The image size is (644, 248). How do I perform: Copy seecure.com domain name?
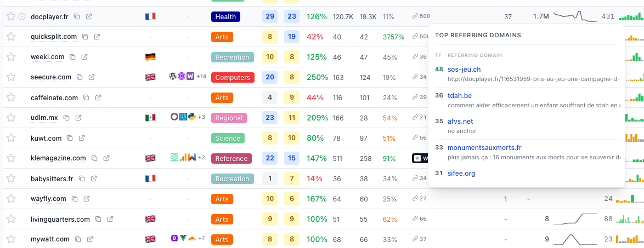(x=80, y=77)
